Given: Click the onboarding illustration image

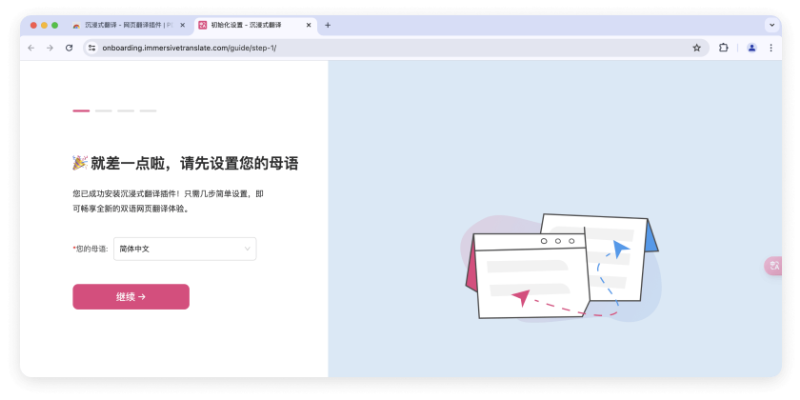Looking at the screenshot, I should click(x=561, y=267).
